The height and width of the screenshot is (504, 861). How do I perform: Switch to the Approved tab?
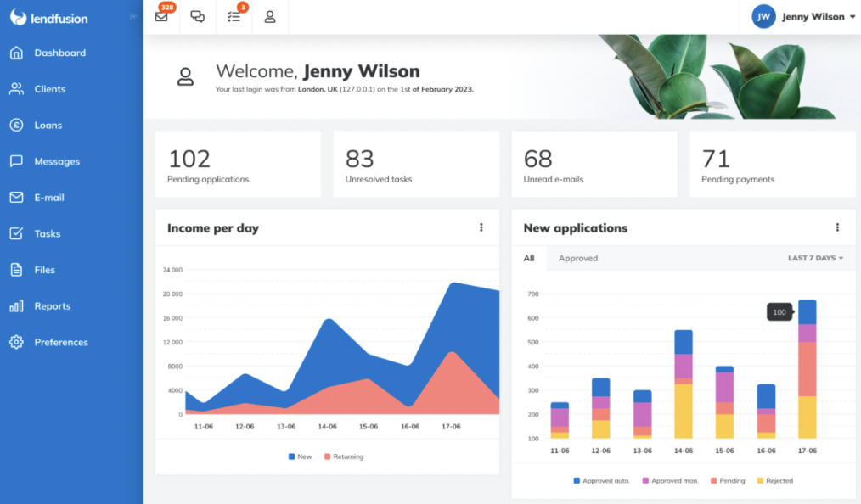pyautogui.click(x=578, y=258)
